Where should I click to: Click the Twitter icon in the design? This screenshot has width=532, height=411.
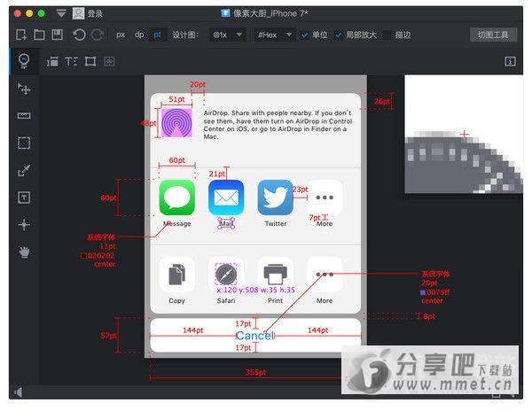coord(275,198)
